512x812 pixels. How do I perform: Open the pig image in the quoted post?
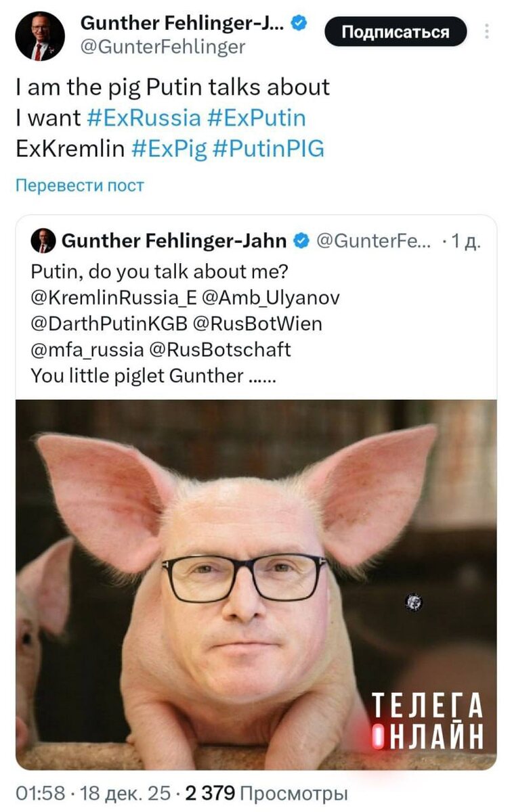click(x=256, y=585)
